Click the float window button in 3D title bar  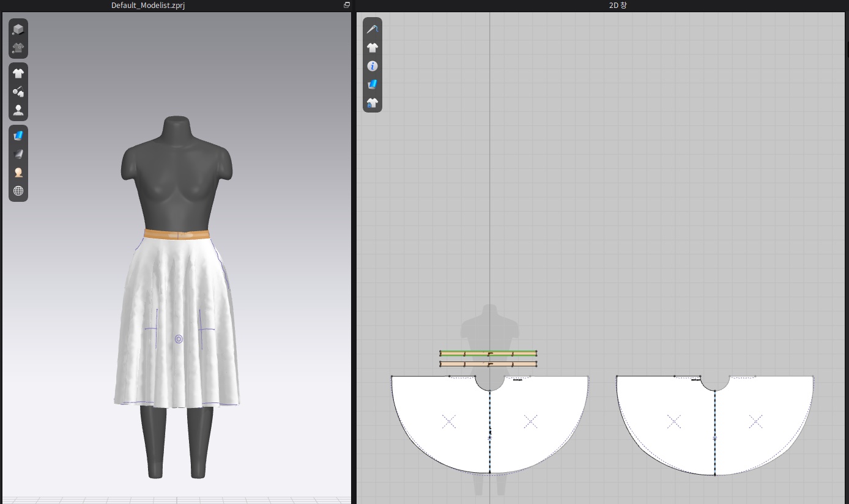tap(347, 5)
